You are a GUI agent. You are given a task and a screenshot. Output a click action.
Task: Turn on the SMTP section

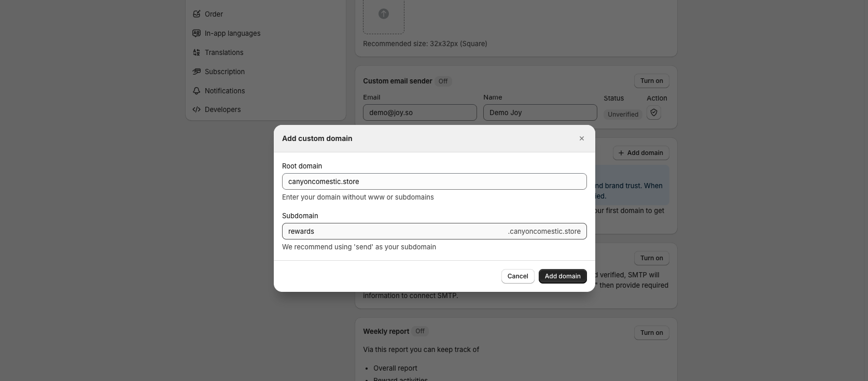(651, 258)
